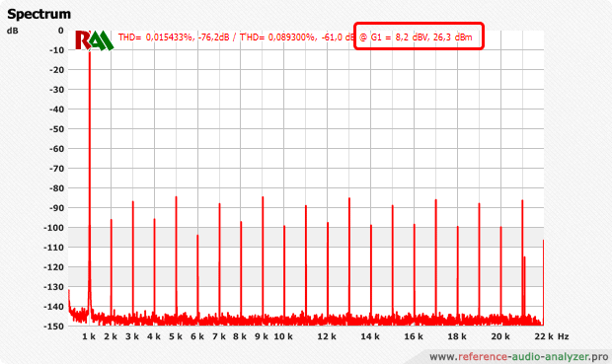Click the 22 k Hz axis label
Image resolution: width=612 pixels, height=364 pixels.
[x=552, y=336]
